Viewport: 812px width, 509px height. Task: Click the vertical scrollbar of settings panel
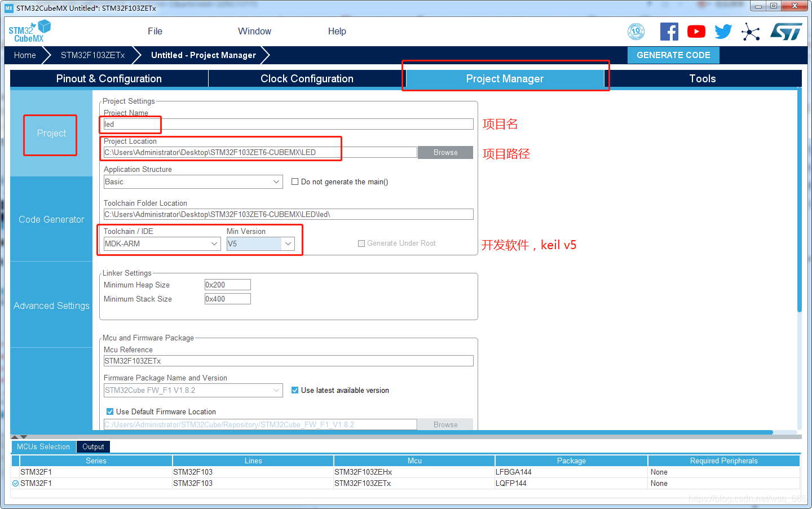tap(799, 200)
